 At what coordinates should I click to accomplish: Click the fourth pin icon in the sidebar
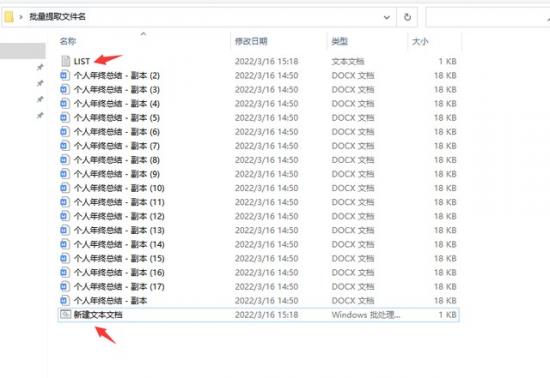[40, 115]
